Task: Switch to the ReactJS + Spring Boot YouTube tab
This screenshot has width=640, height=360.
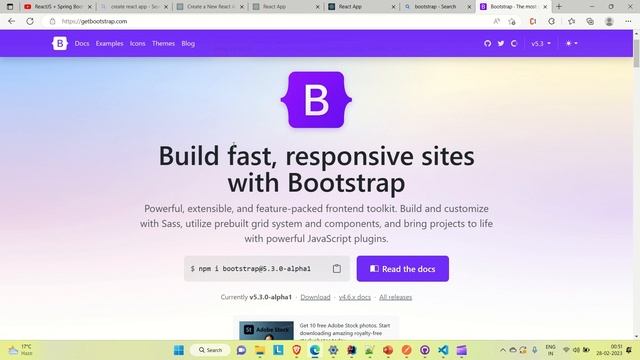Action: tap(58, 7)
